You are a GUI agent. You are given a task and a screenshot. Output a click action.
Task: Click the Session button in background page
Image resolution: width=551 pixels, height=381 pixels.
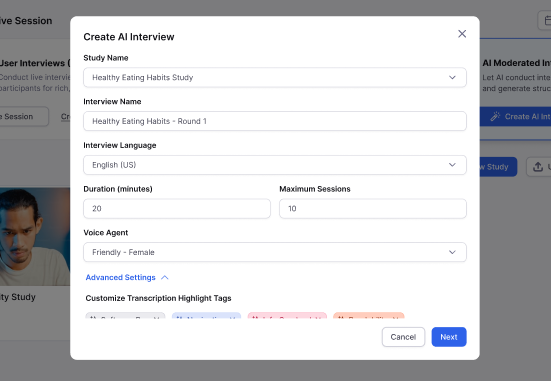[24, 116]
